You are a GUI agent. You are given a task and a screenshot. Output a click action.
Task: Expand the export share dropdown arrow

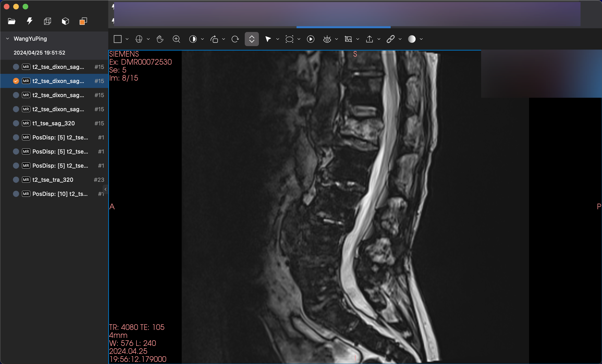pos(379,39)
